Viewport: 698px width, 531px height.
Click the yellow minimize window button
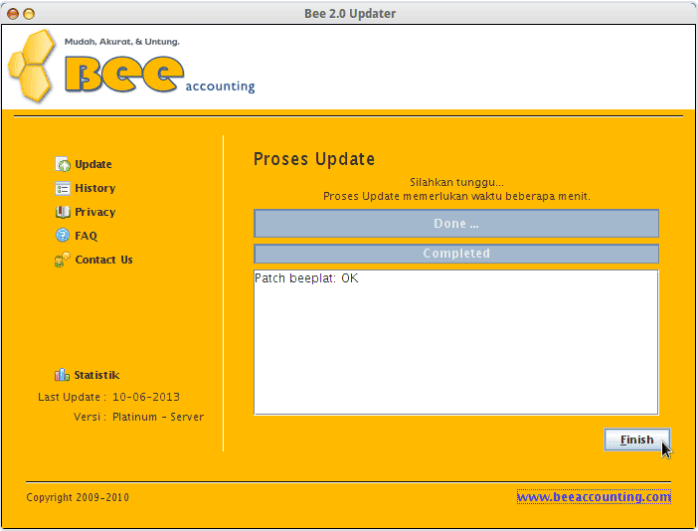[29, 14]
